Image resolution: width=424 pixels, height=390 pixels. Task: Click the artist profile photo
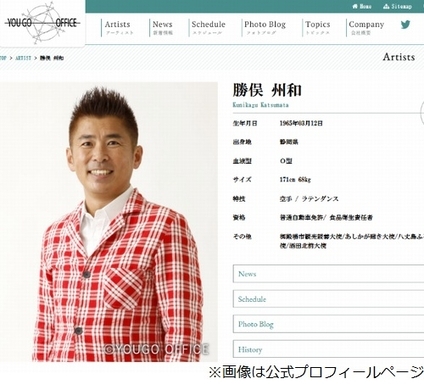tap(109, 222)
